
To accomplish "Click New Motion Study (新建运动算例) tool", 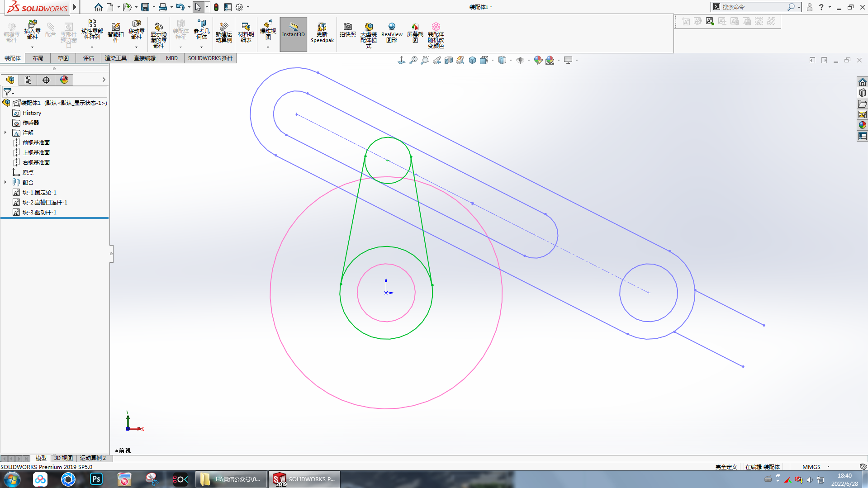I will [x=224, y=33].
